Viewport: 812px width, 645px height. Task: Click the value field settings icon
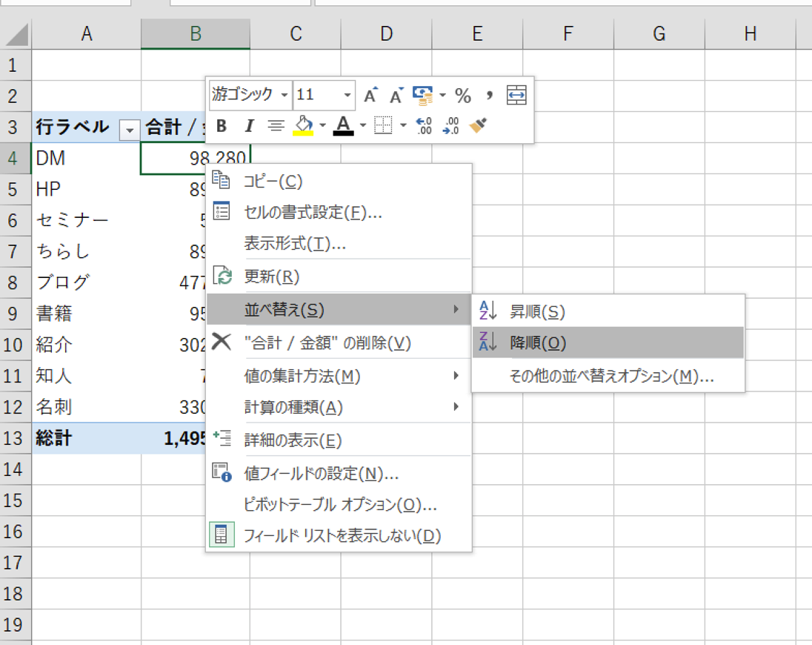[x=222, y=472]
